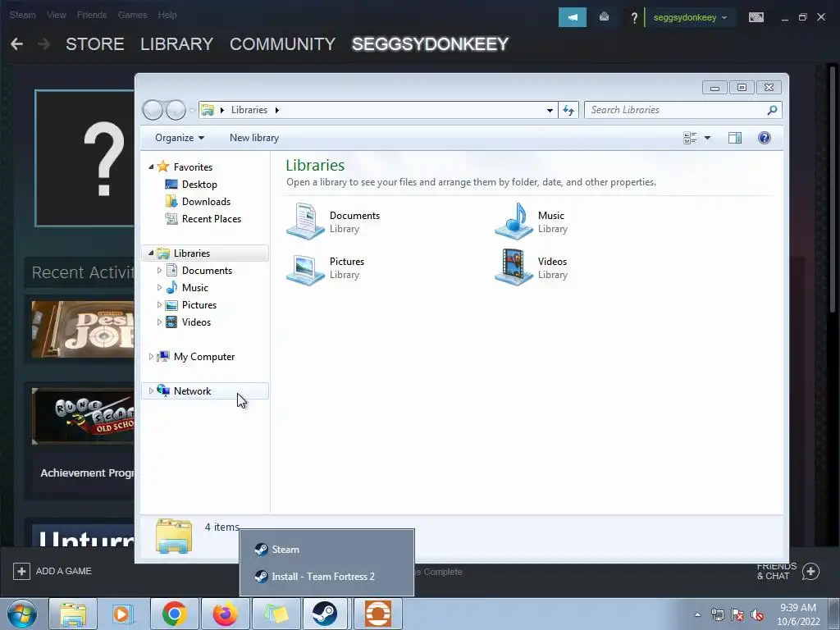Open the Organize dropdown menu
Screen dimensions: 840x630
180,138
